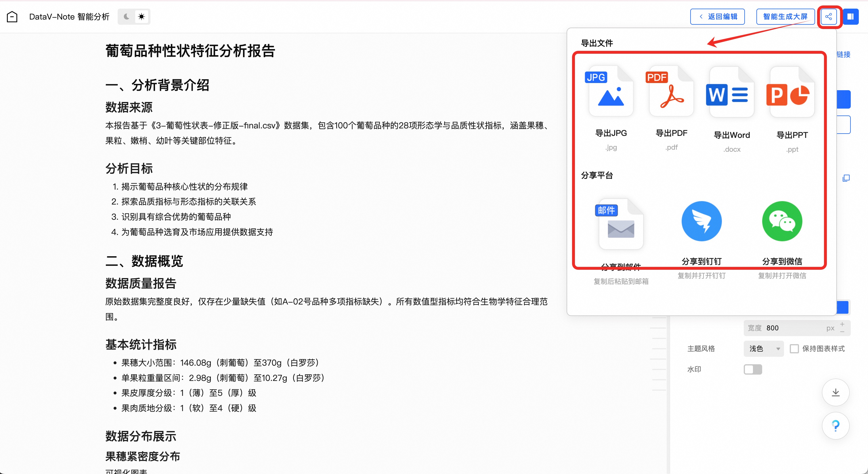Click the home icon at top left
This screenshot has width=868, height=474.
12,16
